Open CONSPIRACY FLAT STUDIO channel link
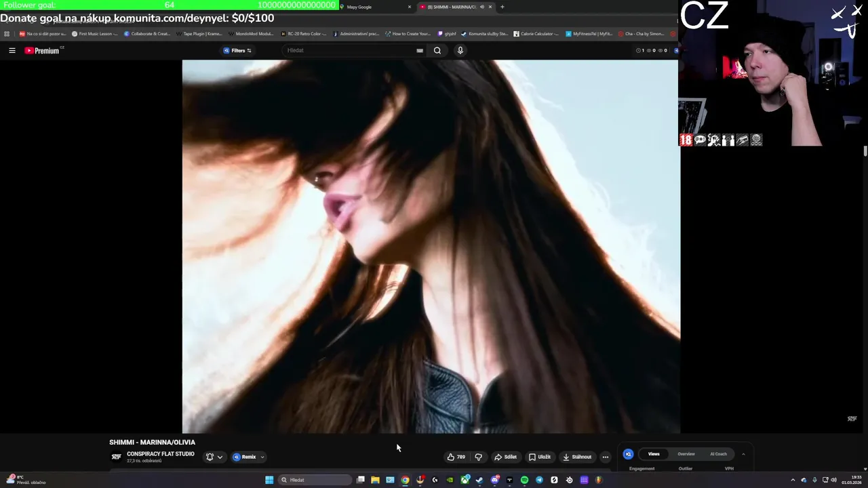Viewport: 868px width, 488px height. pos(161,454)
